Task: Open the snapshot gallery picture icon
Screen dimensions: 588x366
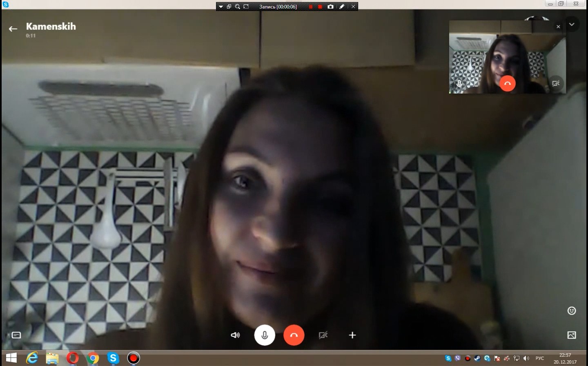Action: (x=572, y=335)
